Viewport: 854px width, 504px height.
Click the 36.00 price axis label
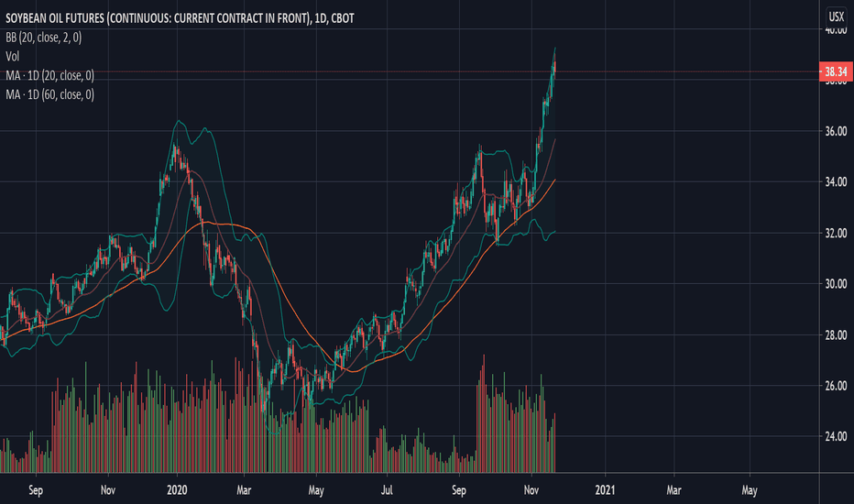pos(836,131)
